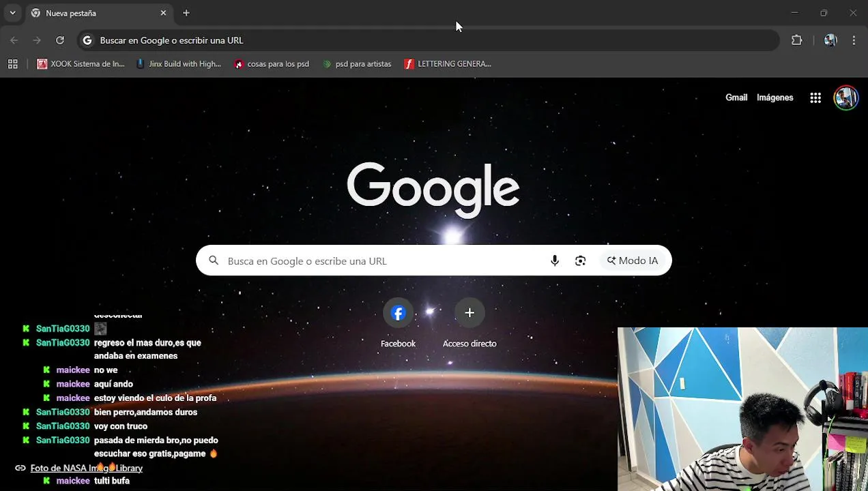Open LETTERING GENERA bookmark
The height and width of the screenshot is (491, 868).
(448, 63)
